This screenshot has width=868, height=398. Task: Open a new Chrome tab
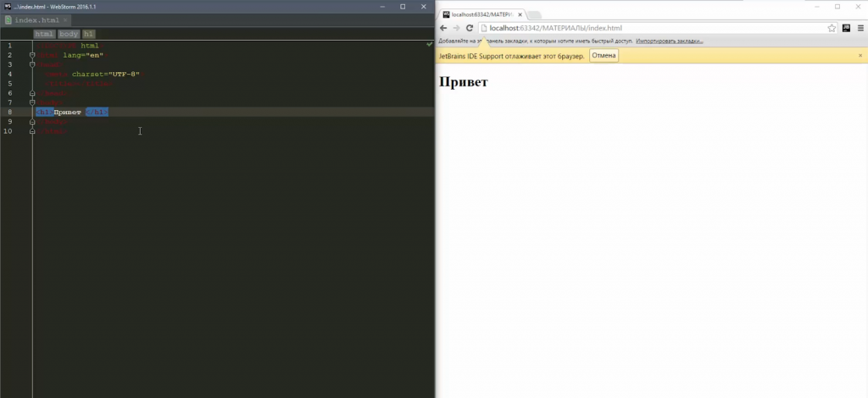pos(534,15)
